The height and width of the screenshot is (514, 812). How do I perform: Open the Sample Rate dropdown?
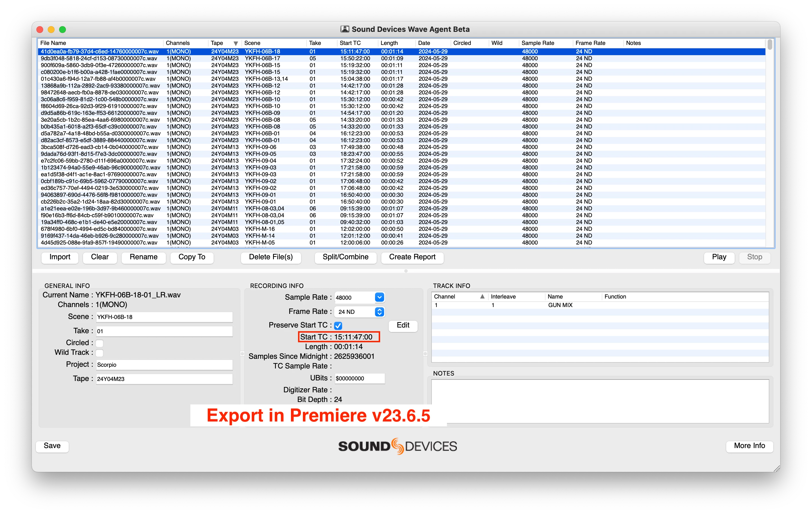(379, 297)
